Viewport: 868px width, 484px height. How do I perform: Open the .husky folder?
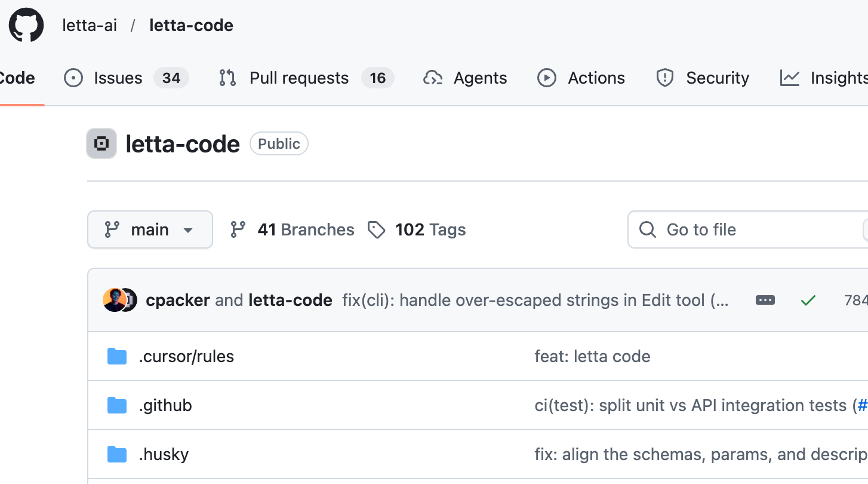point(164,454)
